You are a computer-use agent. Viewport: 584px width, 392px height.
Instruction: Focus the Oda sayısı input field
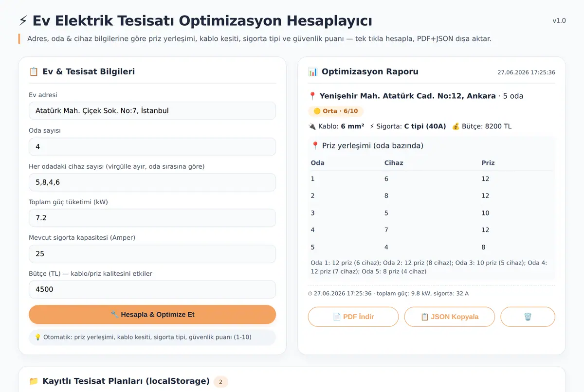[152, 146]
